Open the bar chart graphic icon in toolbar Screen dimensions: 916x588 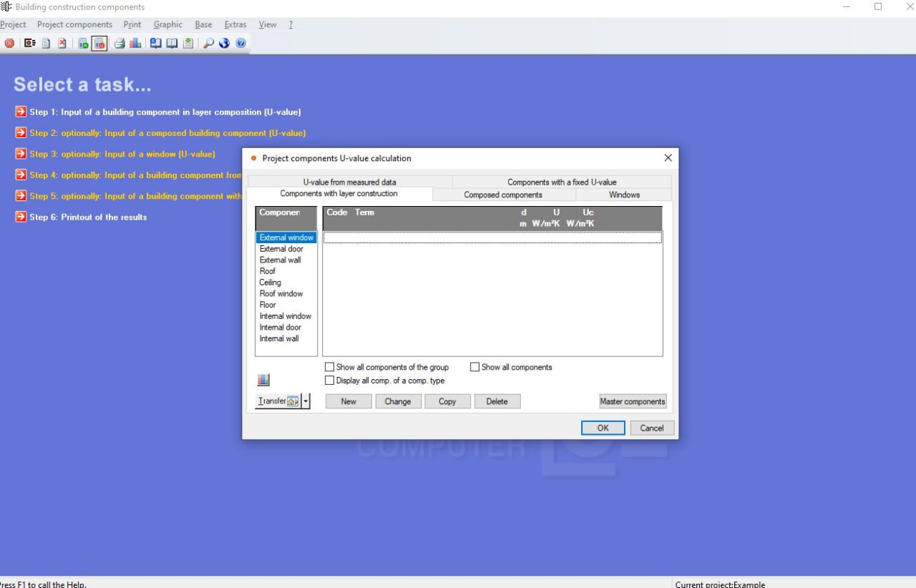pyautogui.click(x=135, y=44)
